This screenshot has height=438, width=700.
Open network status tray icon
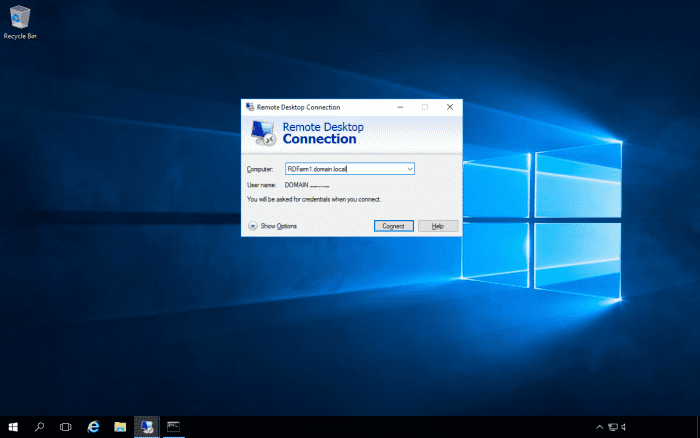[613, 427]
